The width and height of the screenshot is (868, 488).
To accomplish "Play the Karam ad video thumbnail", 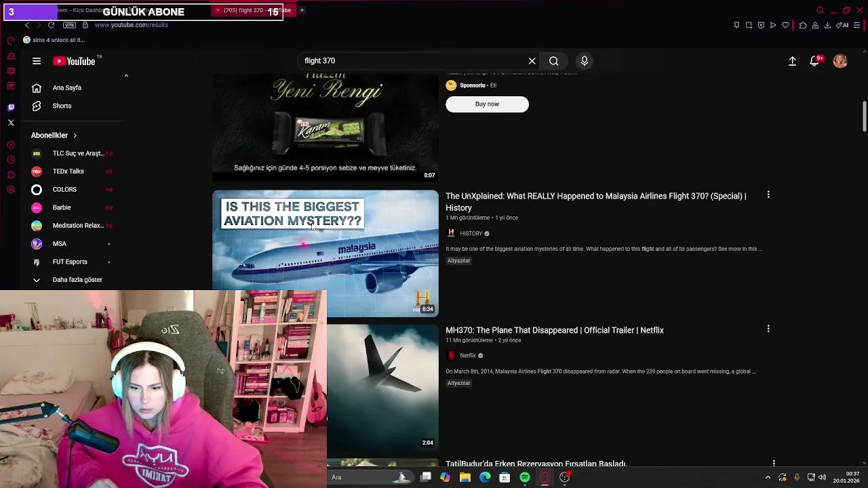I will point(325,127).
